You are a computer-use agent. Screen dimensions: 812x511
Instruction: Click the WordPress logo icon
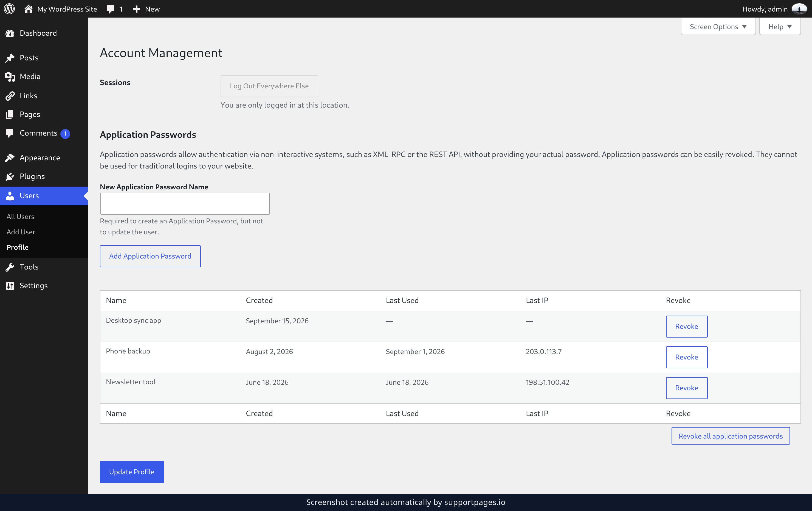(9, 9)
